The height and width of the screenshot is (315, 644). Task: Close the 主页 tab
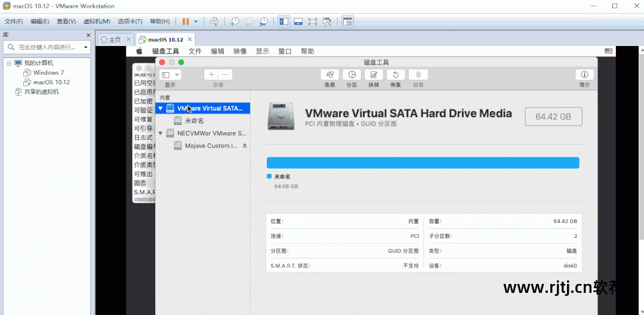(128, 39)
